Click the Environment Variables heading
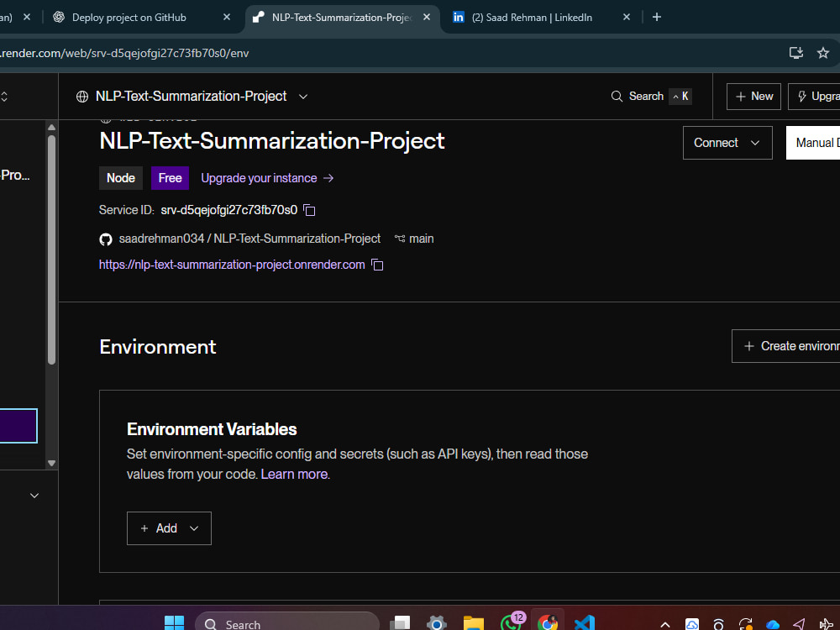The image size is (840, 630). pyautogui.click(x=212, y=429)
